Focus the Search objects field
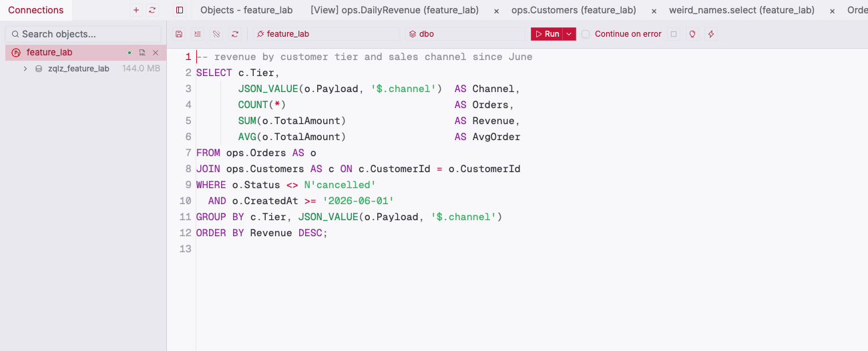 (83, 34)
